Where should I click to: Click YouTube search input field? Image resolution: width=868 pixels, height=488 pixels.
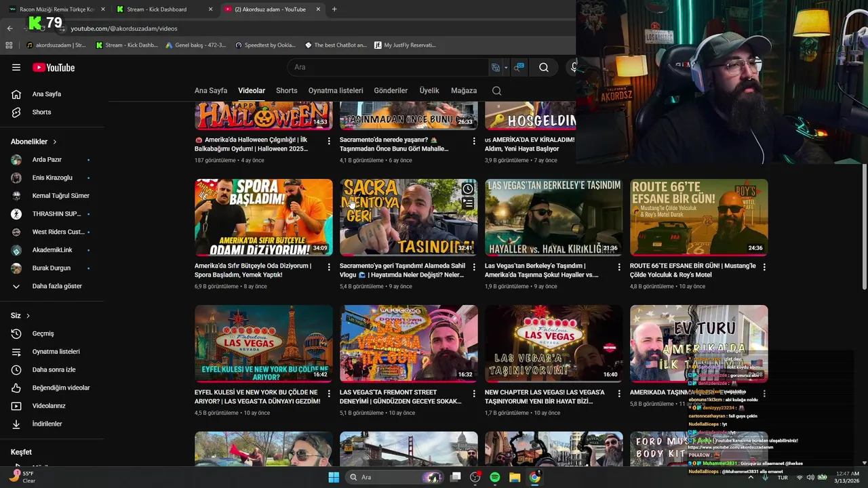click(388, 67)
